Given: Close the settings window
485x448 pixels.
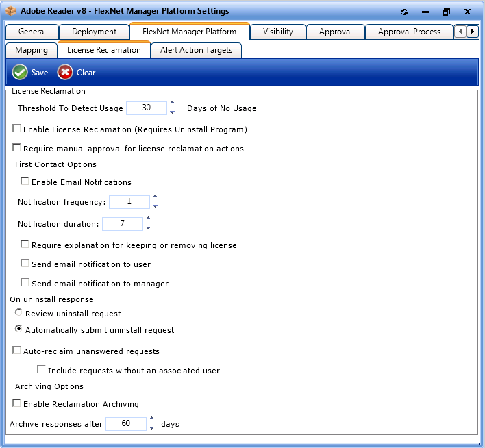Looking at the screenshot, I should (467, 12).
